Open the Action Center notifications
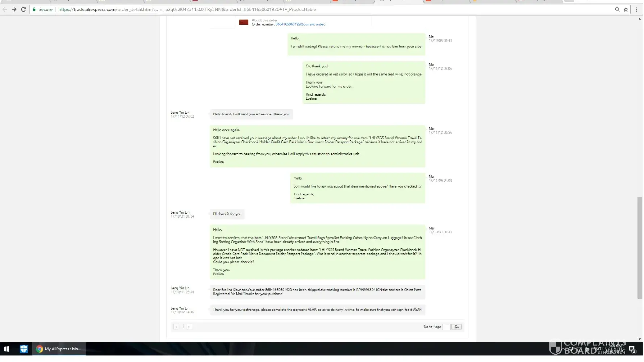 tap(632, 349)
